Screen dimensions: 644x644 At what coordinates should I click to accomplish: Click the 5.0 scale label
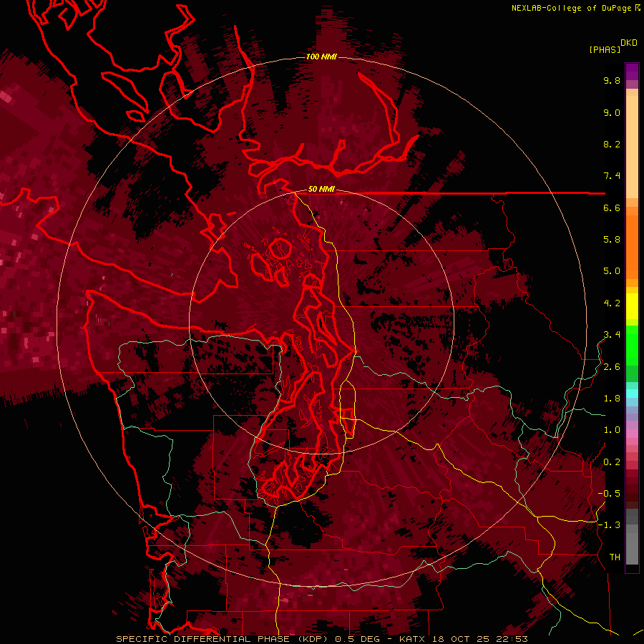point(612,271)
